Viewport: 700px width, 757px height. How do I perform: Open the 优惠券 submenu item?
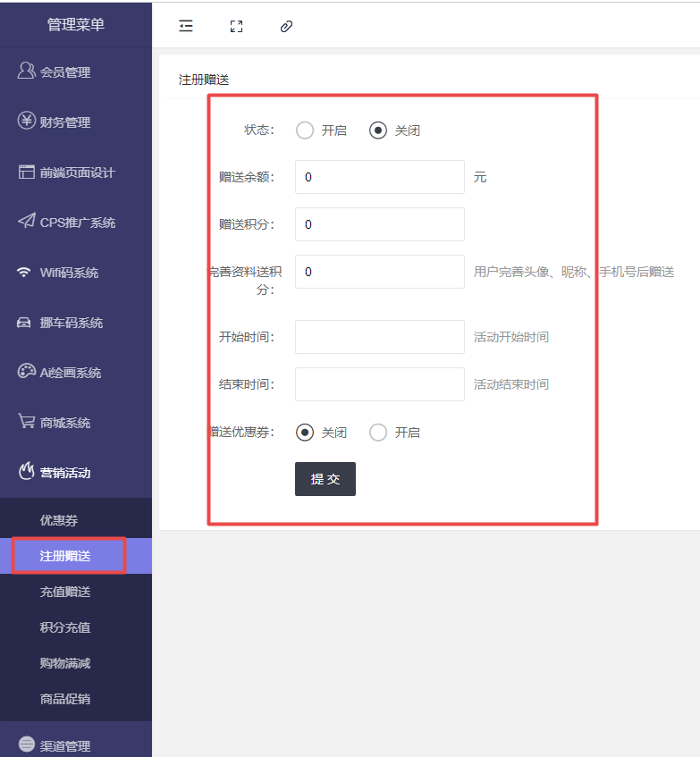[76, 520]
